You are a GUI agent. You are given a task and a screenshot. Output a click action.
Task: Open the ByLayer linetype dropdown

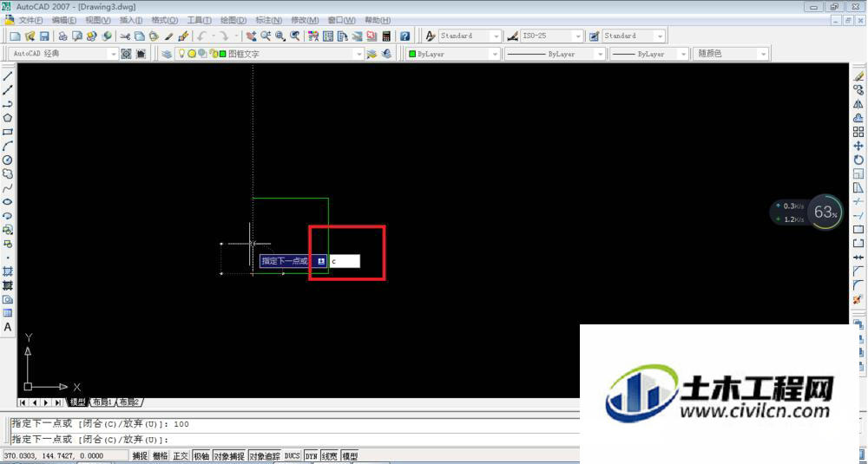(555, 54)
